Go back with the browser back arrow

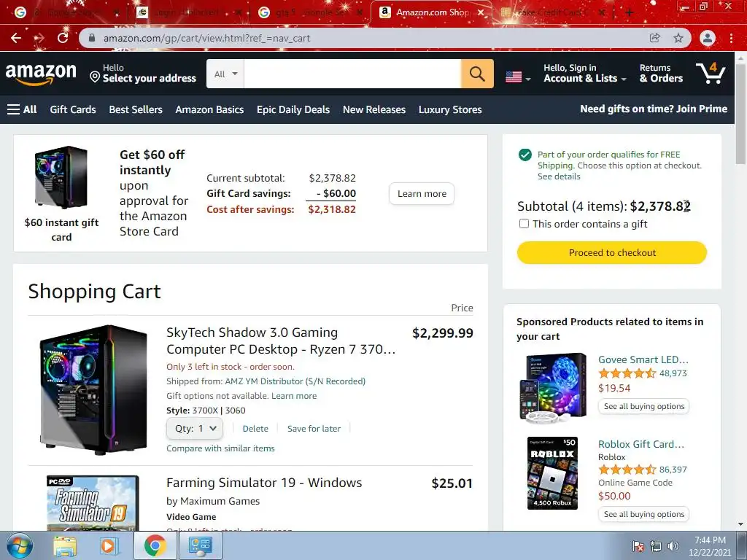tap(16, 38)
